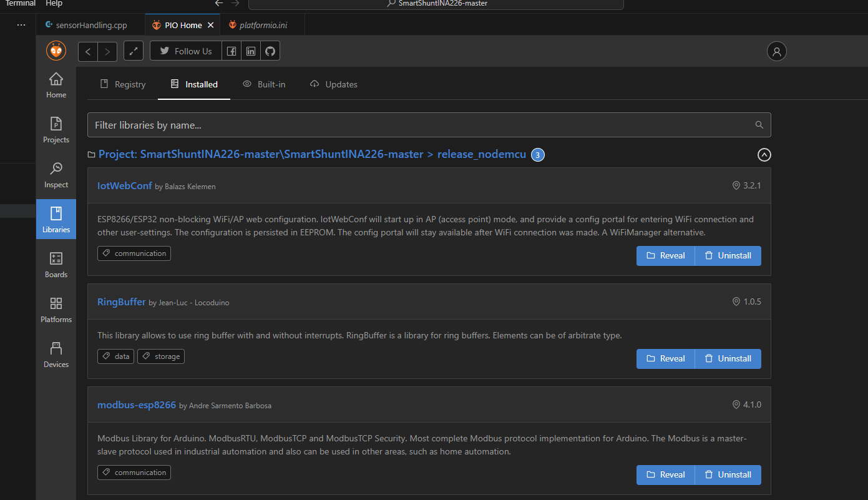This screenshot has height=500, width=868.
Task: Collapse the release_nodemcu project library list
Action: pos(764,155)
